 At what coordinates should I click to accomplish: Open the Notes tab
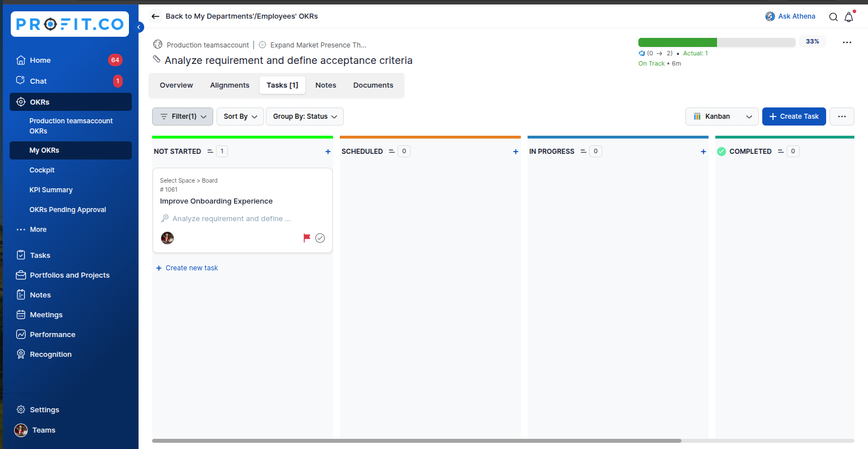(x=326, y=85)
